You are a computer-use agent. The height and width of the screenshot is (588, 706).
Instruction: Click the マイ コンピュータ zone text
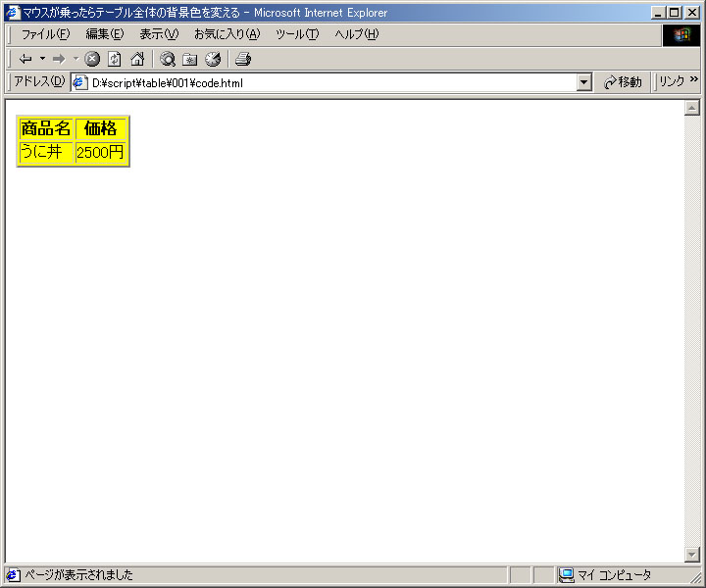(x=614, y=575)
